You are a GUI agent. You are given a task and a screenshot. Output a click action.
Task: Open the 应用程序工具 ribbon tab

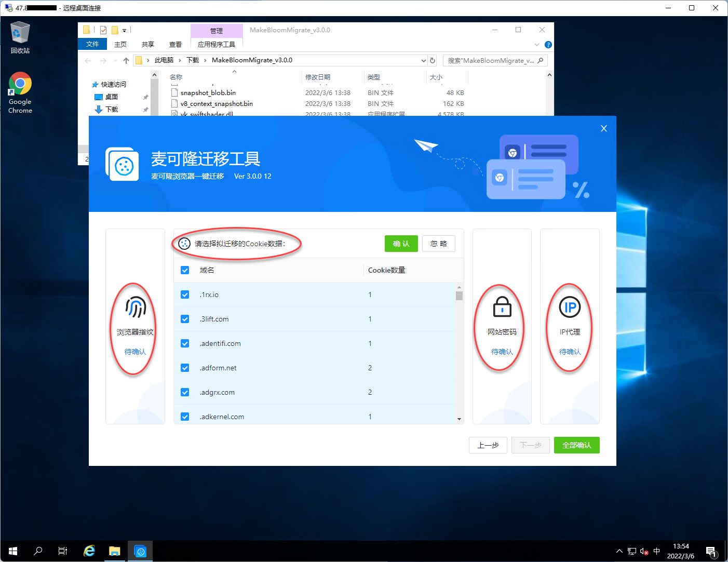(x=217, y=45)
